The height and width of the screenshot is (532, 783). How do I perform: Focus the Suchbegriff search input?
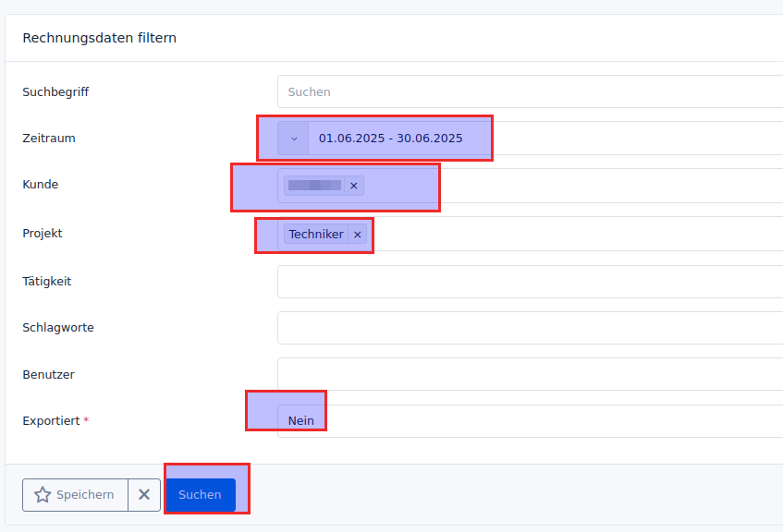point(527,92)
